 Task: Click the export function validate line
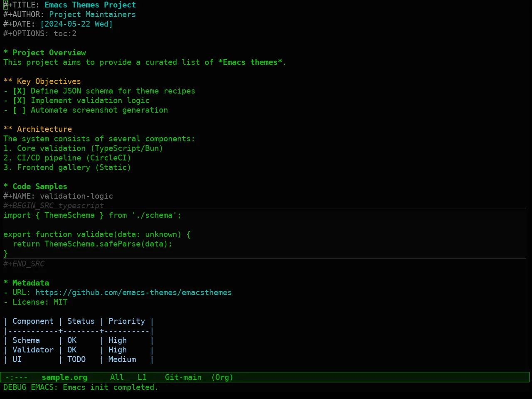click(97, 234)
